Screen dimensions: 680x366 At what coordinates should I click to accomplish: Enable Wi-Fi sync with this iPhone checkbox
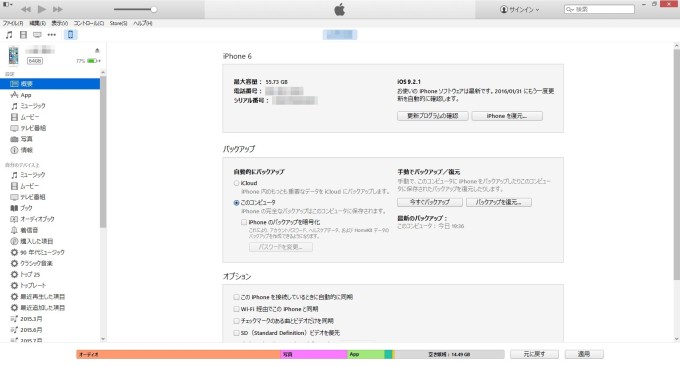click(x=236, y=309)
